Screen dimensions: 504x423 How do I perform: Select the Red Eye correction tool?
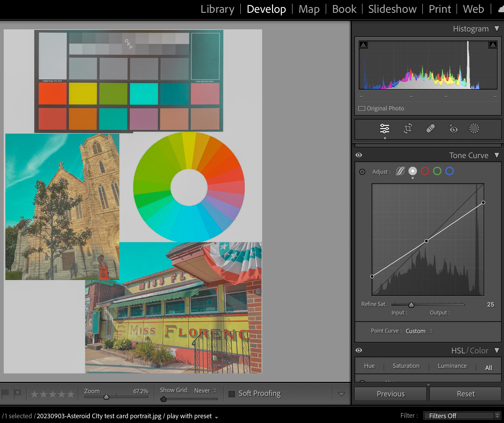pos(453,129)
